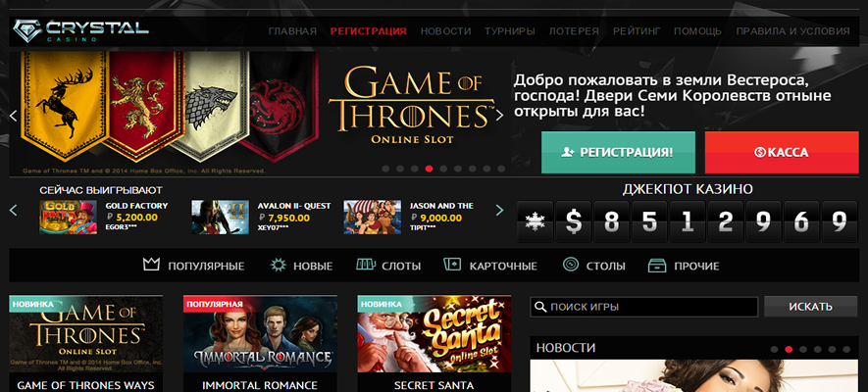Click the Популярные crown icon
Screen dimensions: 868x392
(151, 265)
